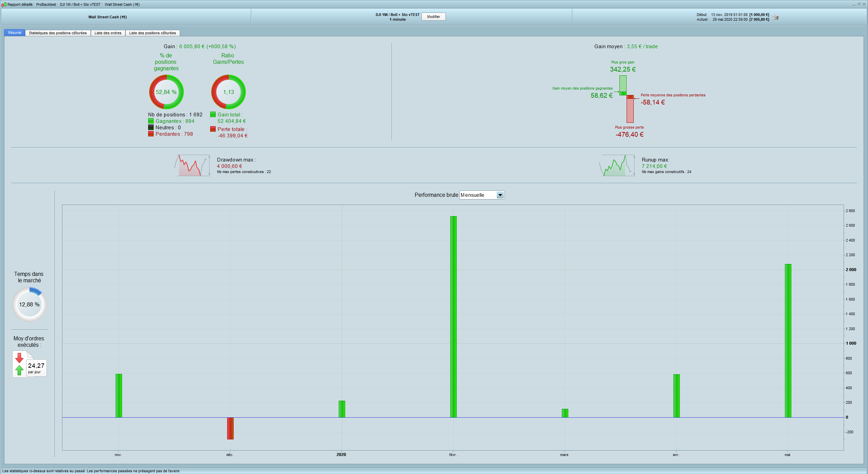Open the Liste des ordres tab
The width and height of the screenshot is (868, 474).
[108, 33]
